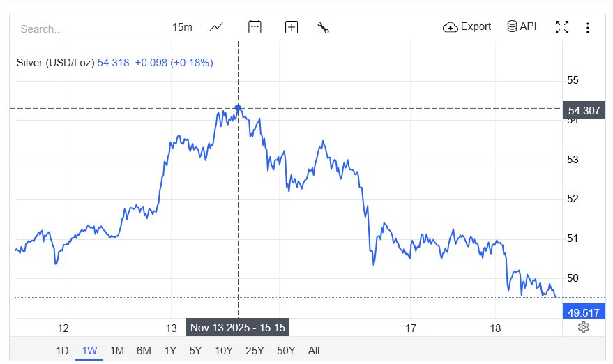Click the data point marker at chart peak
613x364 pixels.
[x=238, y=108]
